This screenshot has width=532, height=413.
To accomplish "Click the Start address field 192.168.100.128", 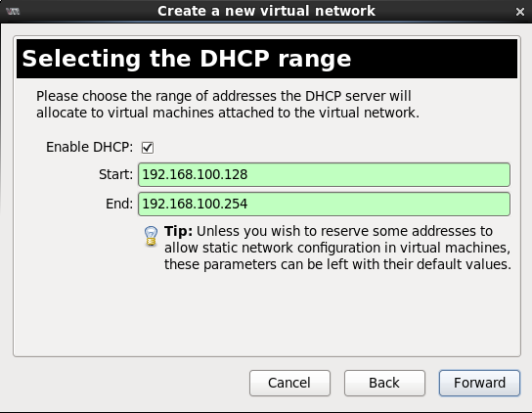I will coord(324,174).
